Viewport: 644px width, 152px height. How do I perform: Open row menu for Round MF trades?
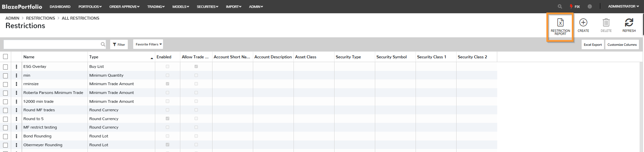(x=16, y=110)
